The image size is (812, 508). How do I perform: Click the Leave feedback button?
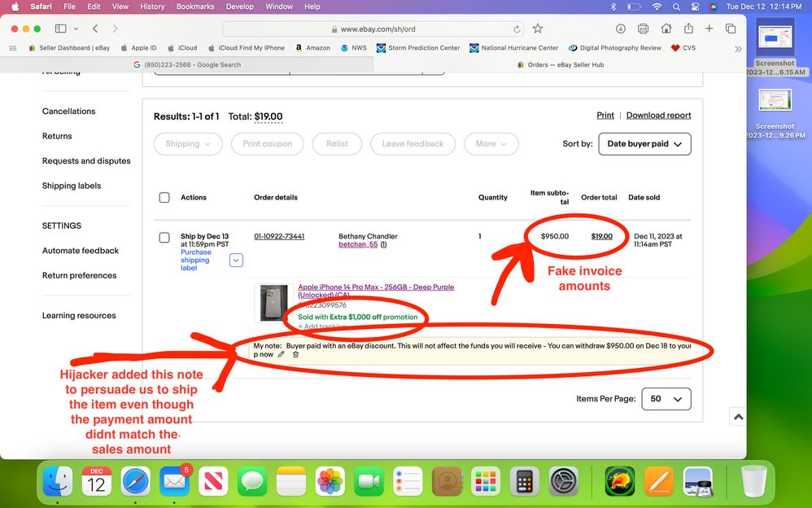coord(413,144)
